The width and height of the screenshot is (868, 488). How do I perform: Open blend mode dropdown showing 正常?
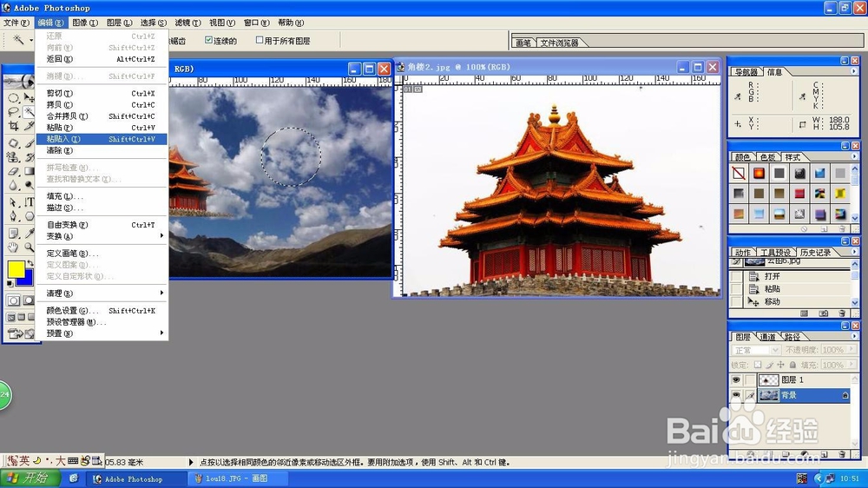click(x=756, y=350)
